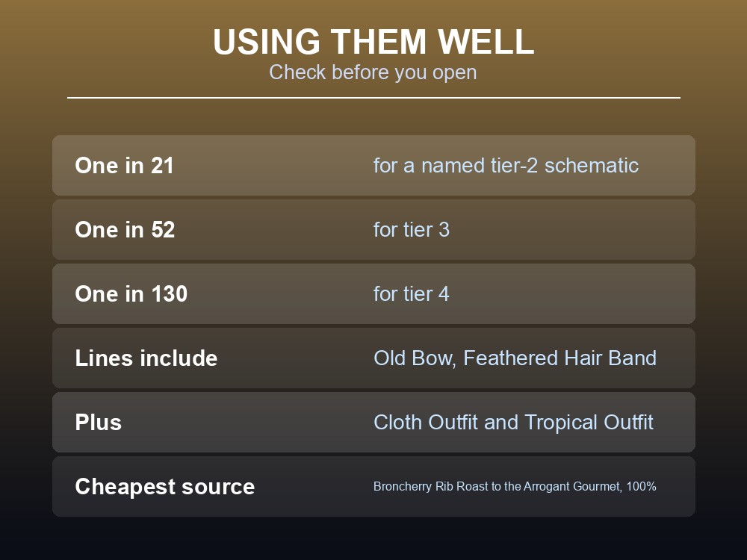Click the USING THEM WELL title

pos(373,42)
